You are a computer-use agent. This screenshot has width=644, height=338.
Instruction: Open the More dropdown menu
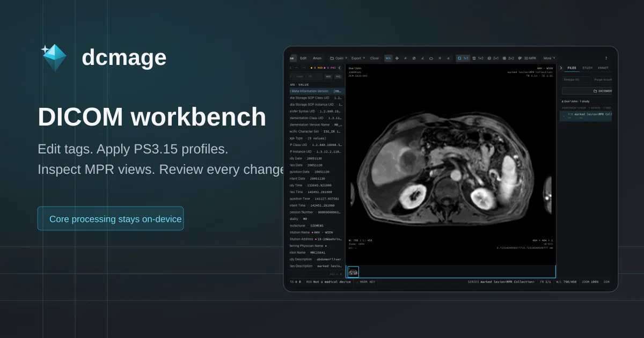[x=549, y=58]
